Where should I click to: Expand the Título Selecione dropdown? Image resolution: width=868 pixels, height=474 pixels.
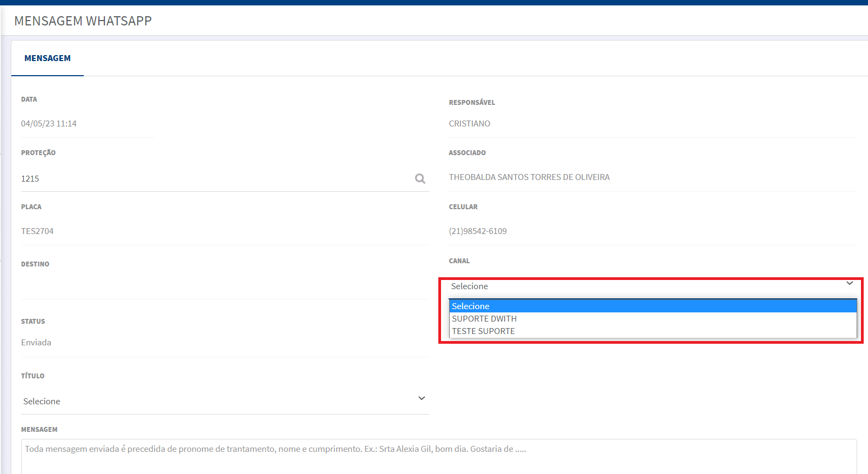pos(225,401)
